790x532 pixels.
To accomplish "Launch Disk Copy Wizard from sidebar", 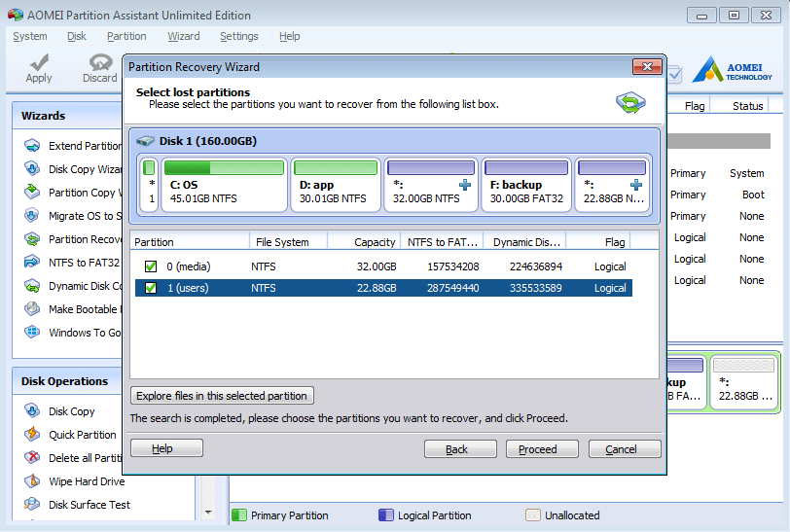I will (x=32, y=169).
